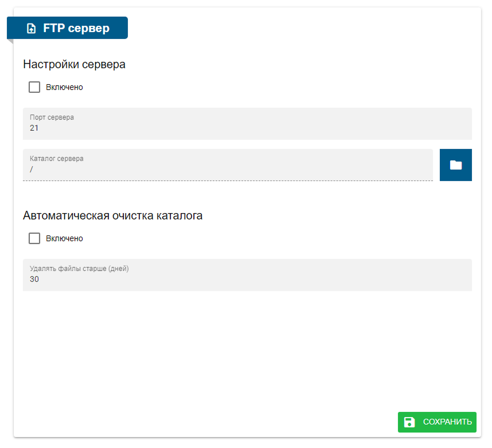This screenshot has width=492, height=448.
Task: Open the folder browse icon for Каталог сервера
Action: tap(455, 164)
